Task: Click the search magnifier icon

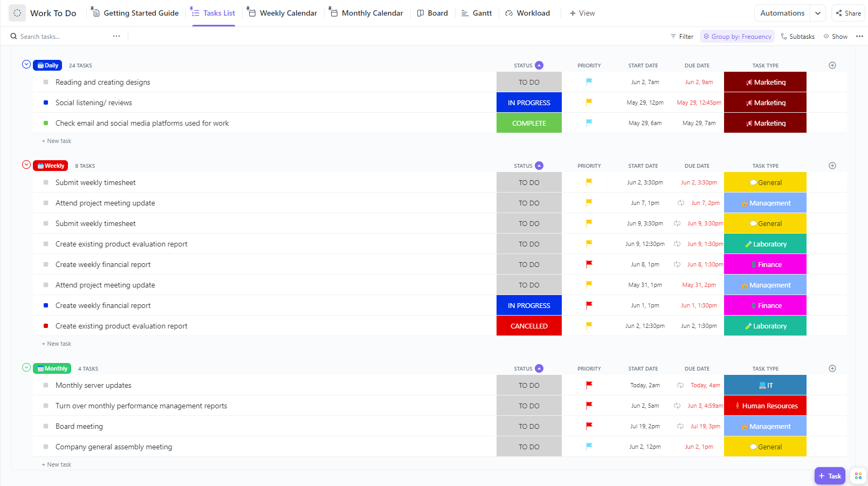Action: [x=14, y=37]
